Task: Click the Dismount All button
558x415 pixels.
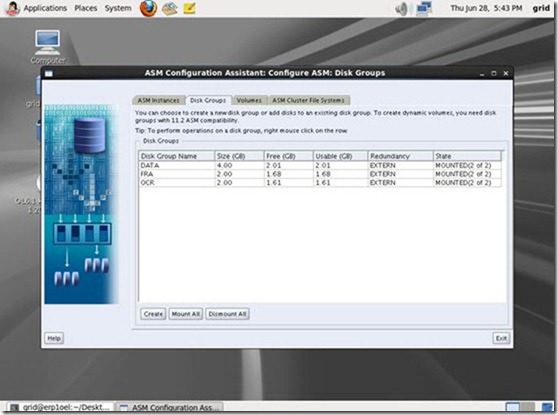Action: click(227, 314)
